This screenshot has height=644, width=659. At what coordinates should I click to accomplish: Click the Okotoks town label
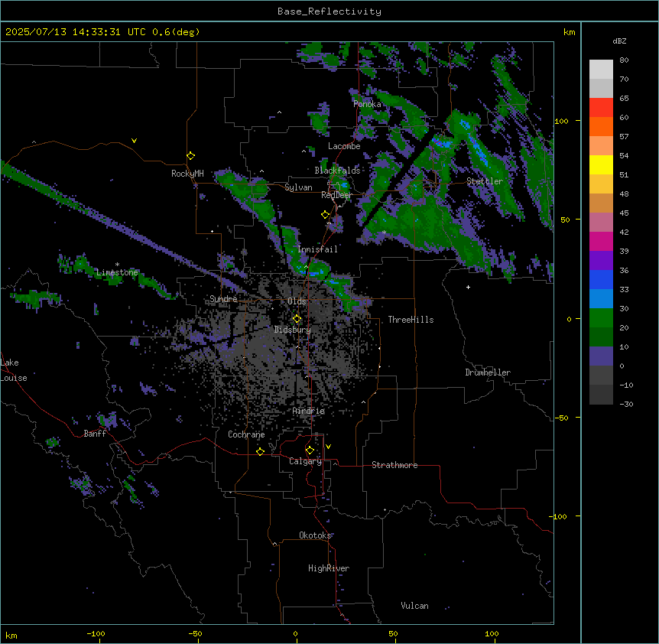(x=315, y=535)
